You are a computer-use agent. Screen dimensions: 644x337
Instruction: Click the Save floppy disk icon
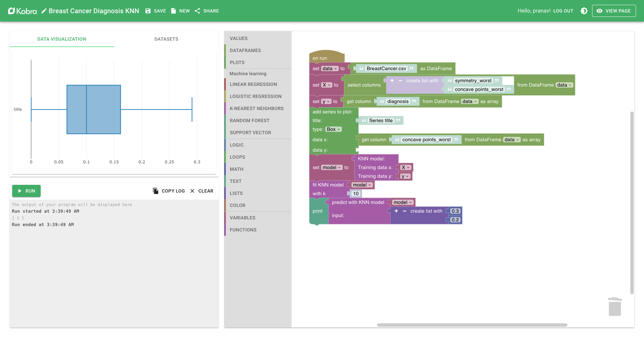148,11
